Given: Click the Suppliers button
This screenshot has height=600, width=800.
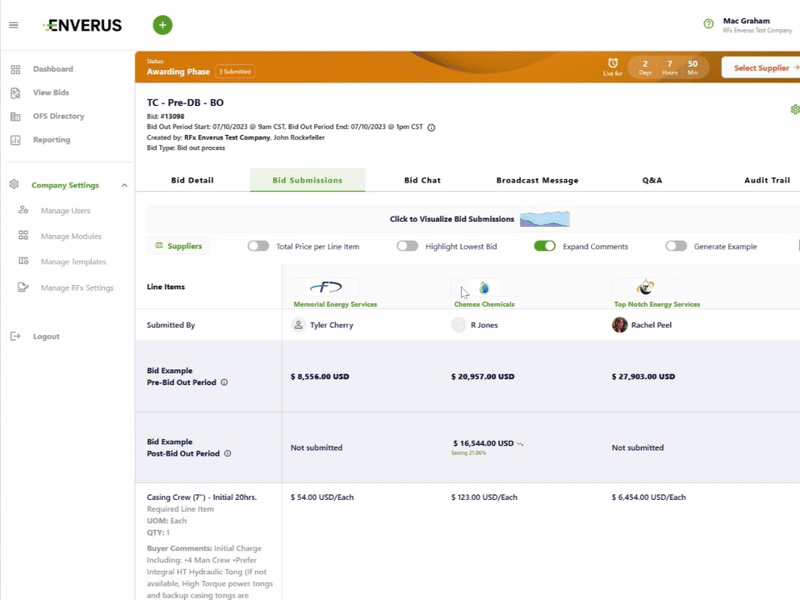Looking at the screenshot, I should [179, 246].
